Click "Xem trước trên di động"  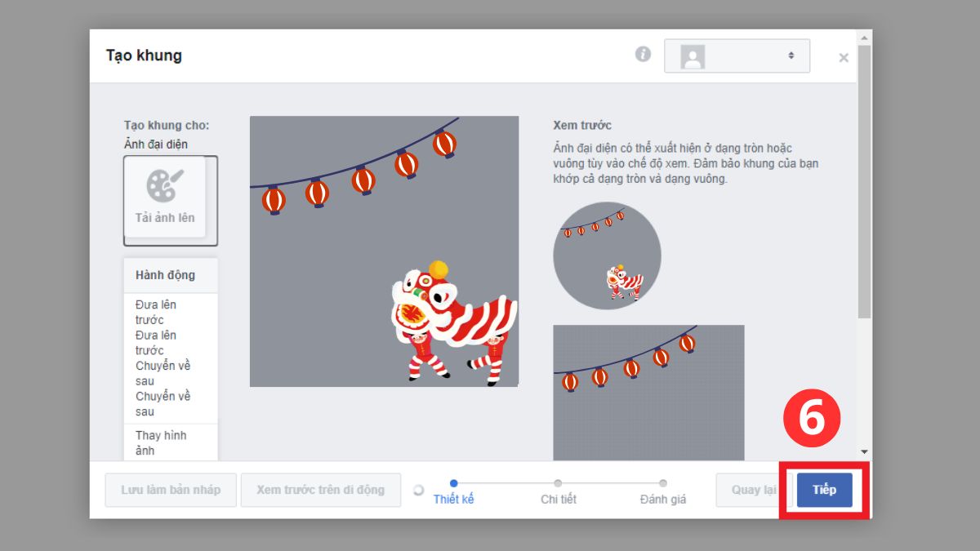[321, 489]
